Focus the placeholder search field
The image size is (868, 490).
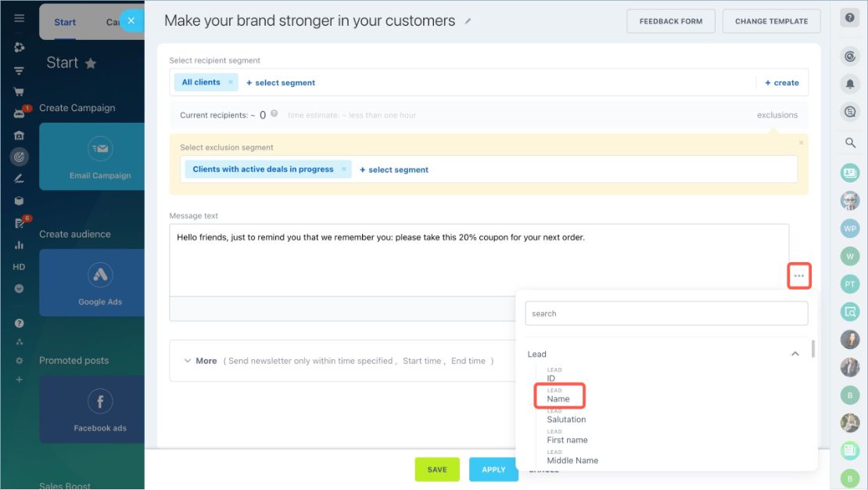666,313
